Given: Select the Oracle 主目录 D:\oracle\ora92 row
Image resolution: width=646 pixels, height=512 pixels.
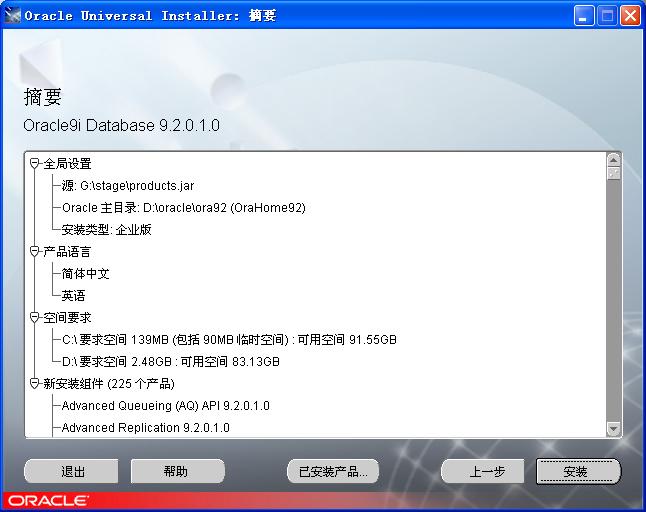Looking at the screenshot, I should click(184, 208).
